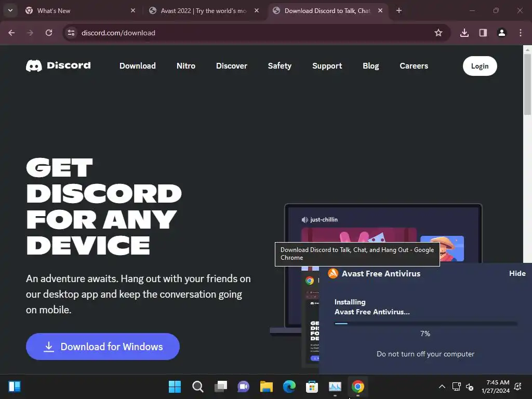This screenshot has width=532, height=399.
Task: Select the Download Discord tab
Action: (x=327, y=10)
